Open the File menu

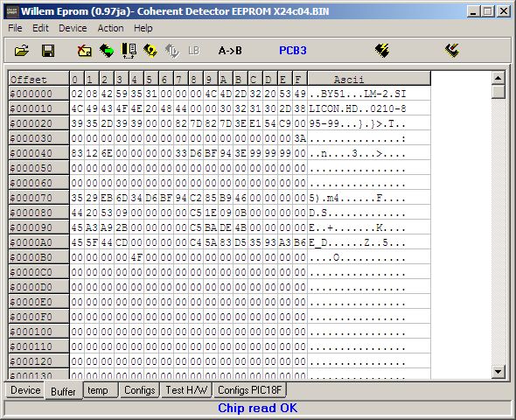pos(15,28)
